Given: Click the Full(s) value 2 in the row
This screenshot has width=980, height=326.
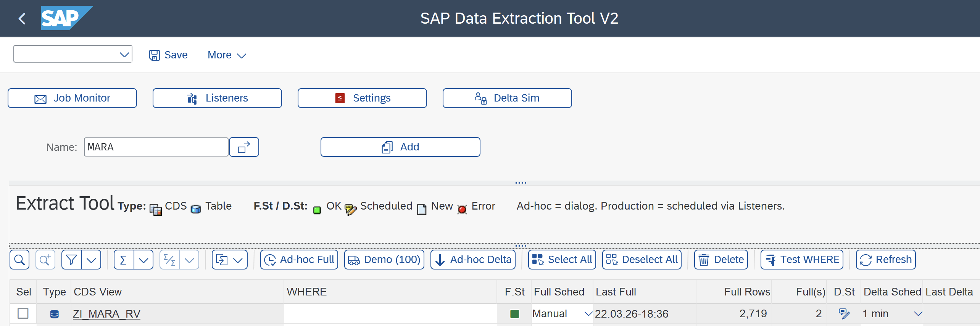Looking at the screenshot, I should 819,314.
